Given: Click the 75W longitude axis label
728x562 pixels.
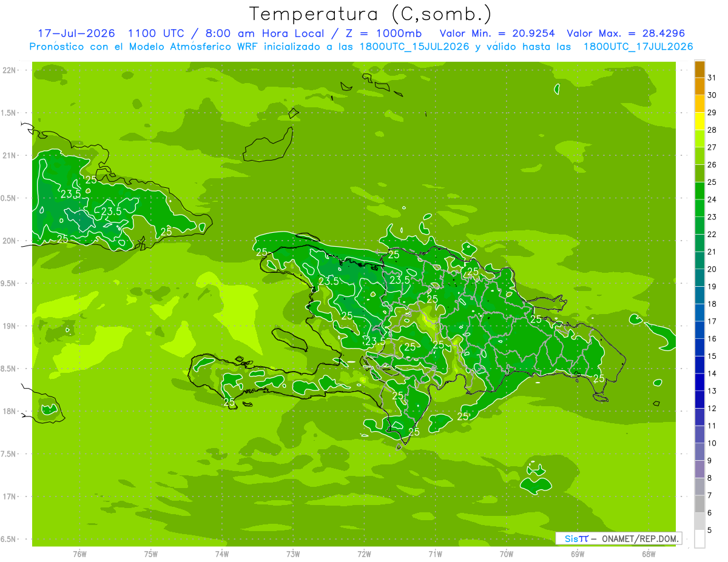Looking at the screenshot, I should point(150,554).
